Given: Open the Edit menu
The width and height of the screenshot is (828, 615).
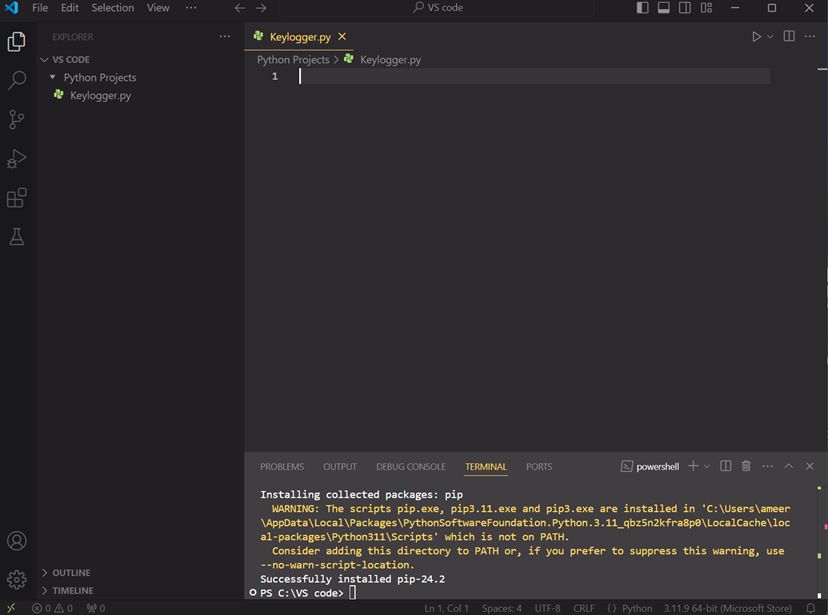Looking at the screenshot, I should pyautogui.click(x=69, y=8).
